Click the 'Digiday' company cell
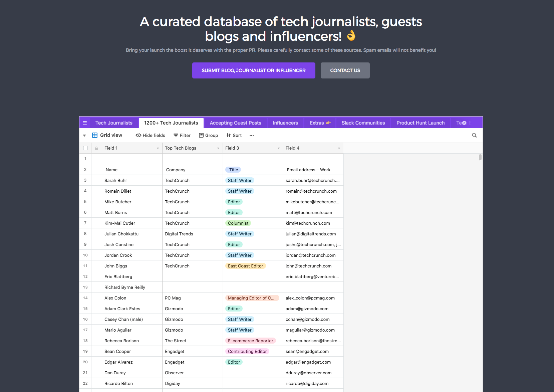 click(193, 383)
